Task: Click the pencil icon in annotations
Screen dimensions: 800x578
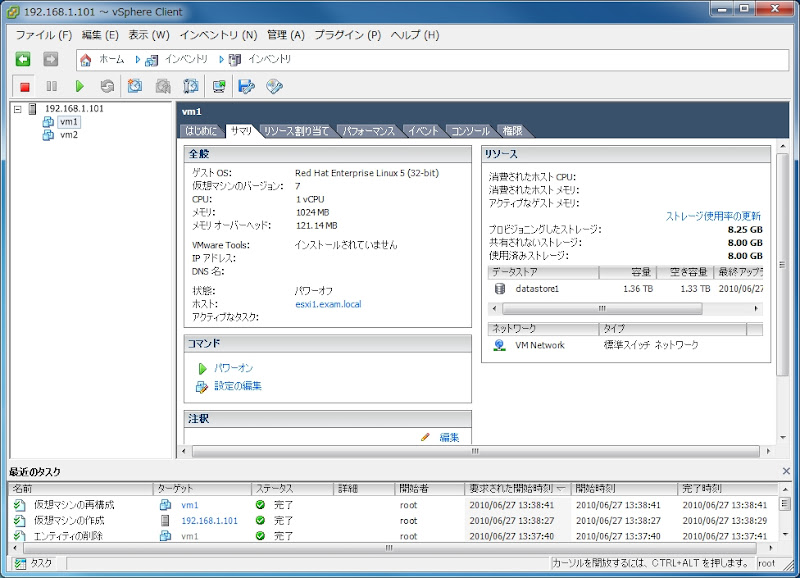Action: coord(425,437)
